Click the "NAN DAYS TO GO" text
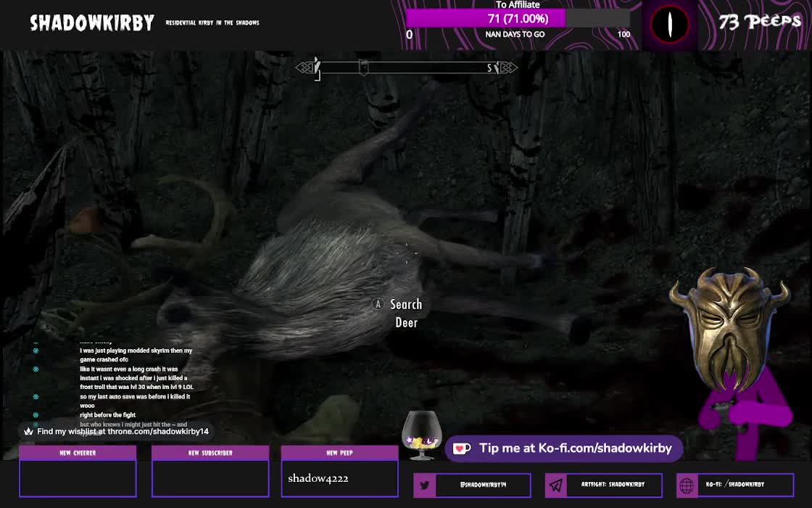812x508 pixels. 515,34
